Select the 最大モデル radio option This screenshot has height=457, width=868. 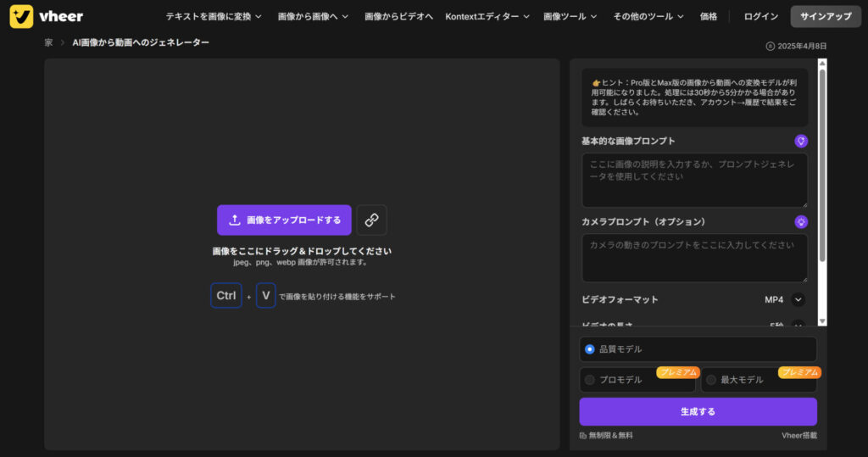[711, 380]
